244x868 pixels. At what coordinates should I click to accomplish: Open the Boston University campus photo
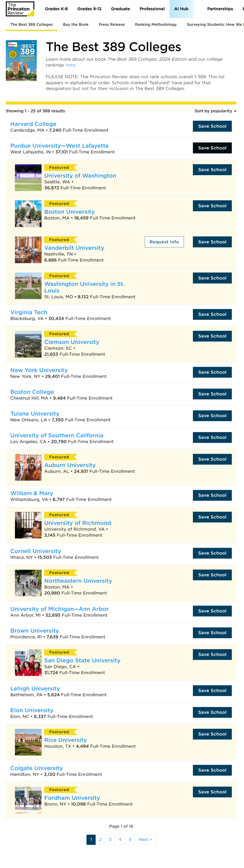click(x=28, y=214)
